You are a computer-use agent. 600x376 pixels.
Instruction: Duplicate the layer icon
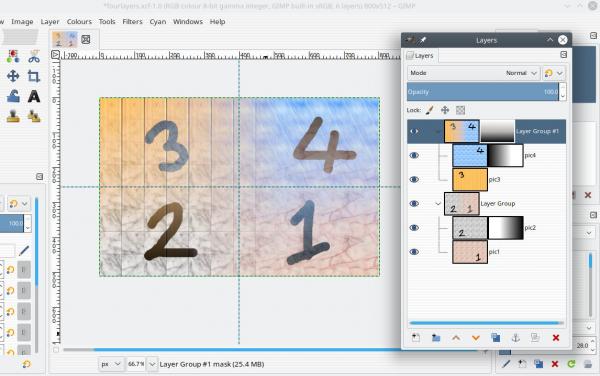[x=496, y=338]
